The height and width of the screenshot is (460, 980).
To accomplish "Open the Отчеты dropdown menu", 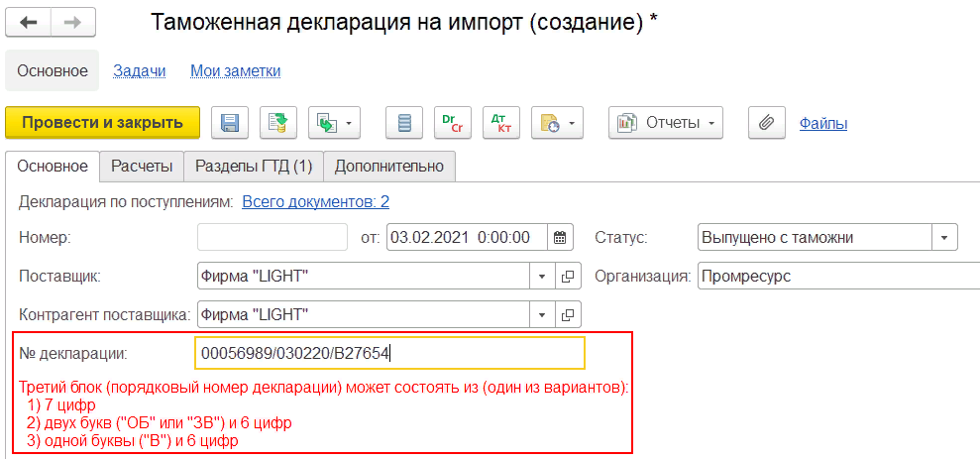I will coord(665,123).
